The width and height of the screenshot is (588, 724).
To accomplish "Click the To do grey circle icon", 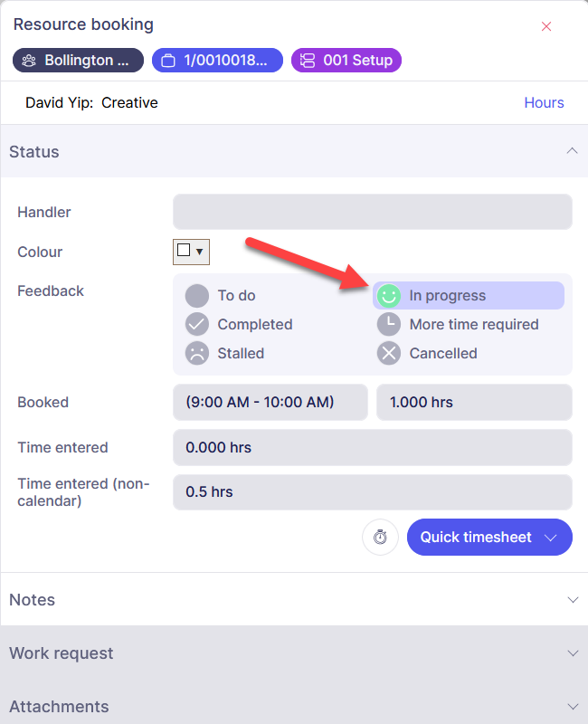I will 197,296.
